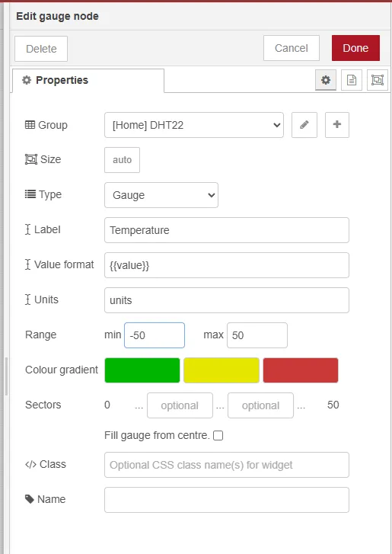Set widget size with auto button

122,160
